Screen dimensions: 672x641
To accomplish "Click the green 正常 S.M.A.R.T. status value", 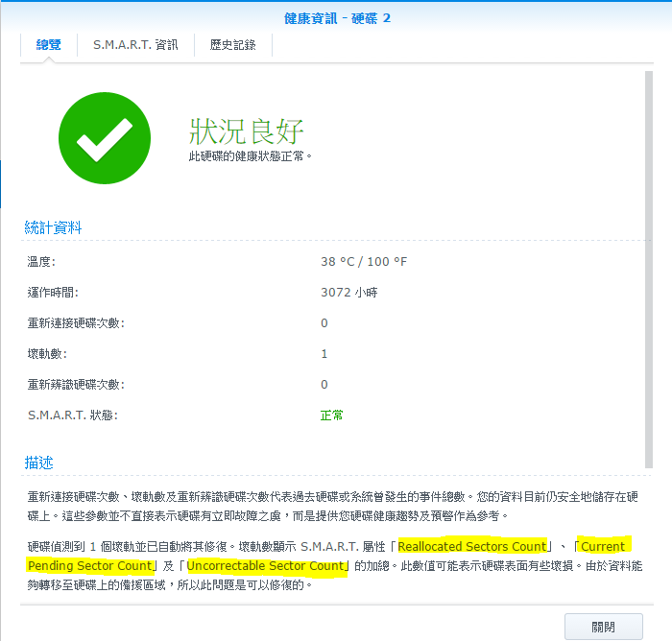I will pyautogui.click(x=332, y=415).
